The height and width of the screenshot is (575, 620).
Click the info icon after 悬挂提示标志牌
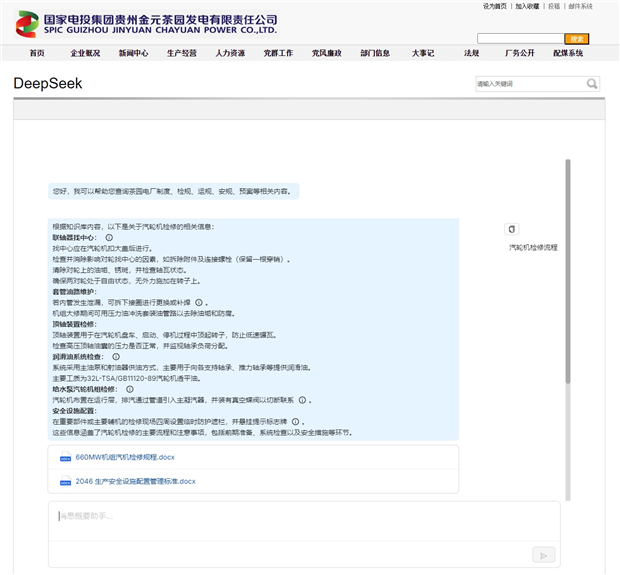[295, 422]
